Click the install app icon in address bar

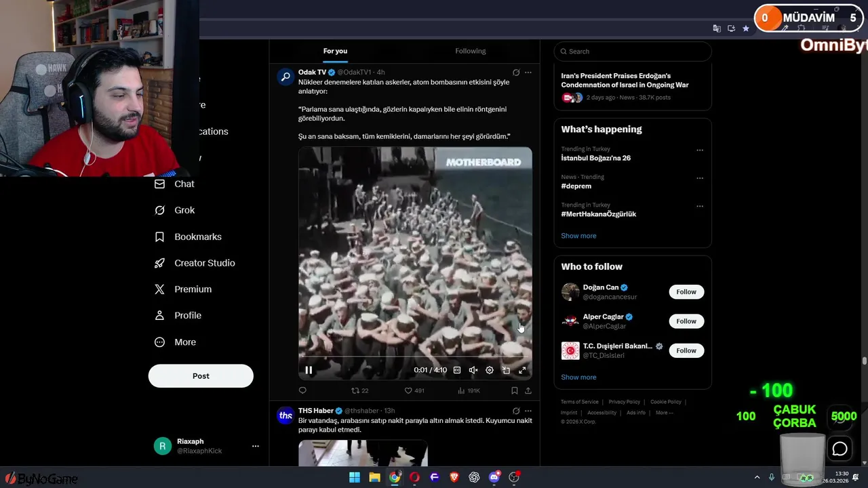coord(731,28)
